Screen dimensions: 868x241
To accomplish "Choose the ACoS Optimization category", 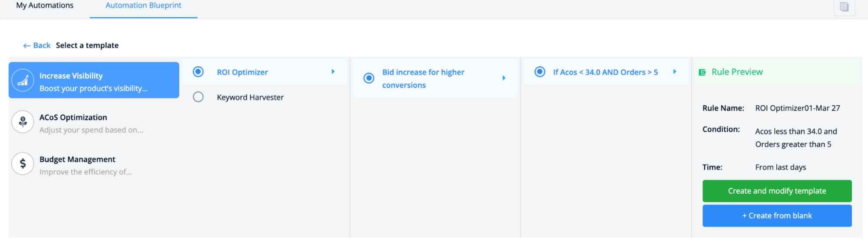I will point(94,123).
